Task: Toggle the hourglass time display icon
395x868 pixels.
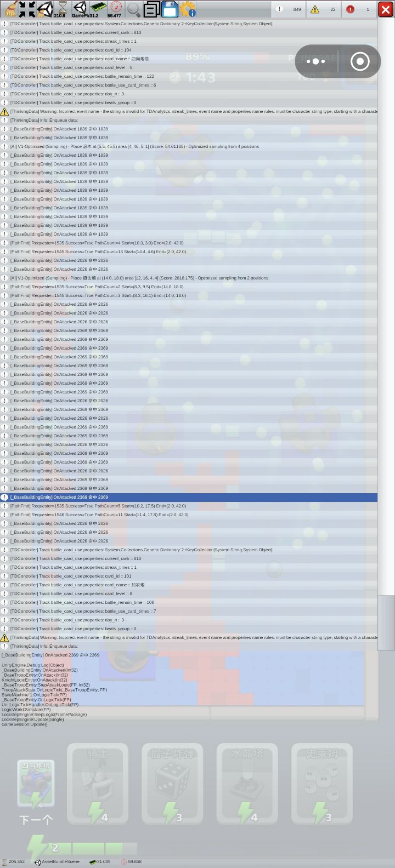Action: pos(62,9)
